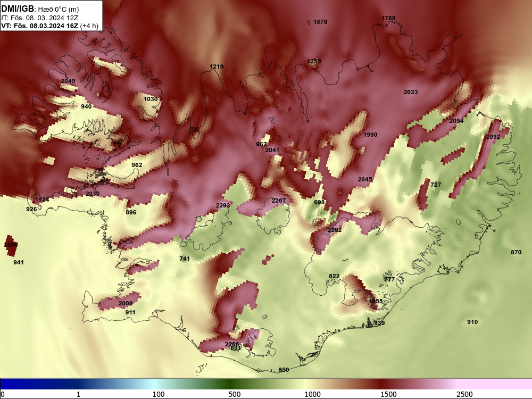Viewport: 532px width, 399px height.
Task: Select the 1219 map label
Action: point(217,66)
